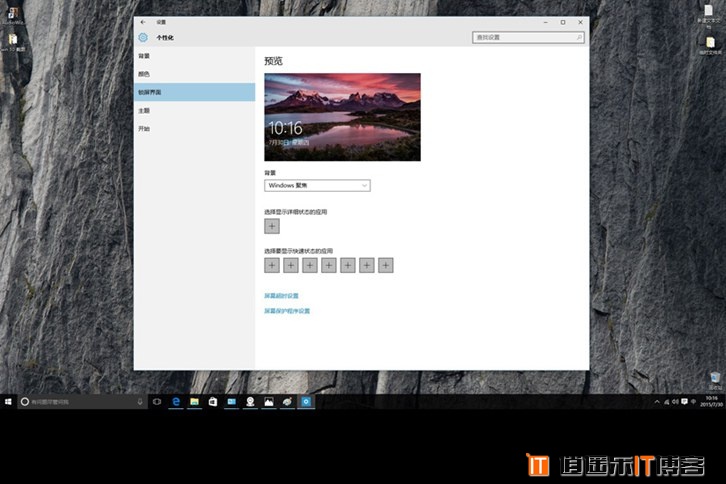
Task: Open the Action Center notification icon
Action: 684,402
